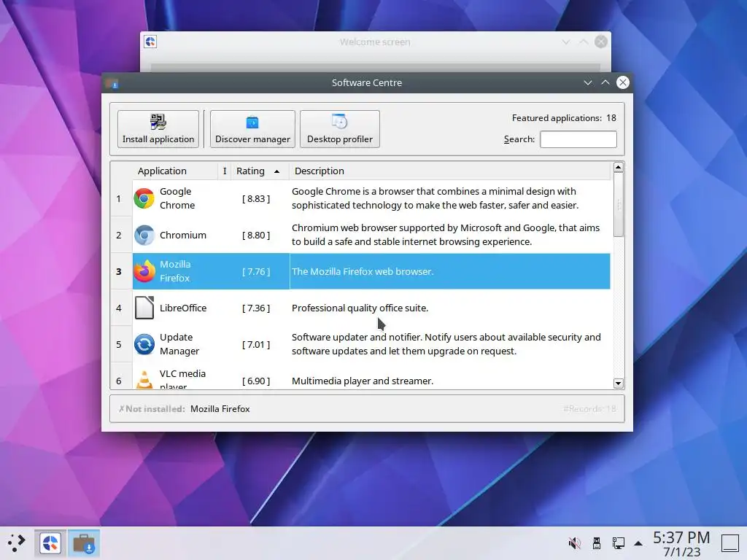Click the Update Manager icon
This screenshot has width=747, height=560.
coord(144,344)
